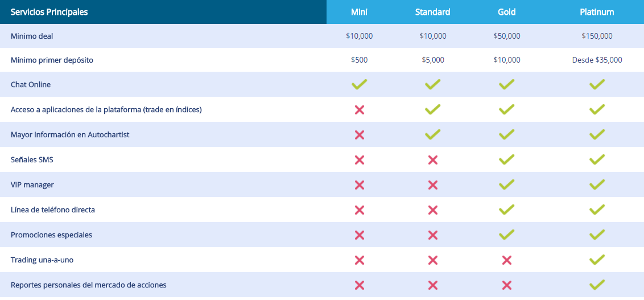Click the VIP manager row label

tap(32, 185)
